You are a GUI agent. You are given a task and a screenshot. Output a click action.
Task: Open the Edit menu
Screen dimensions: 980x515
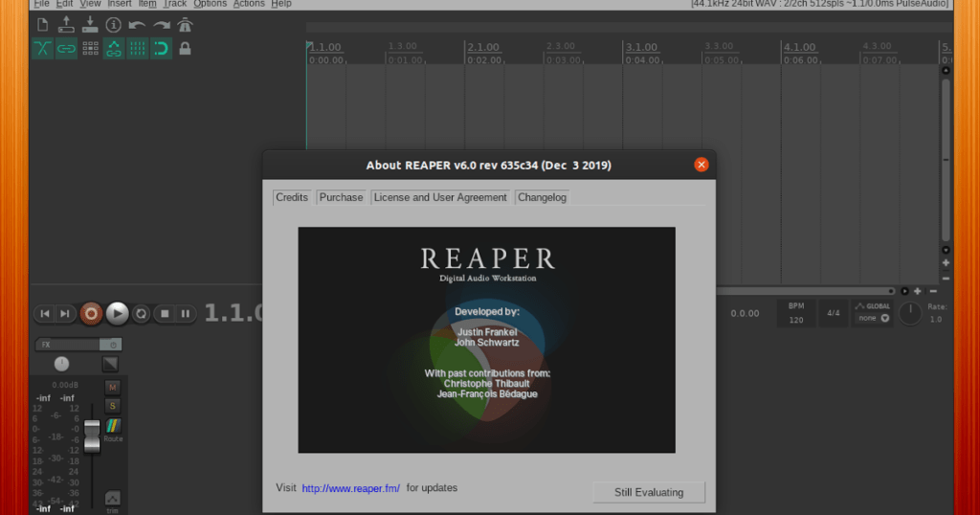pyautogui.click(x=64, y=4)
